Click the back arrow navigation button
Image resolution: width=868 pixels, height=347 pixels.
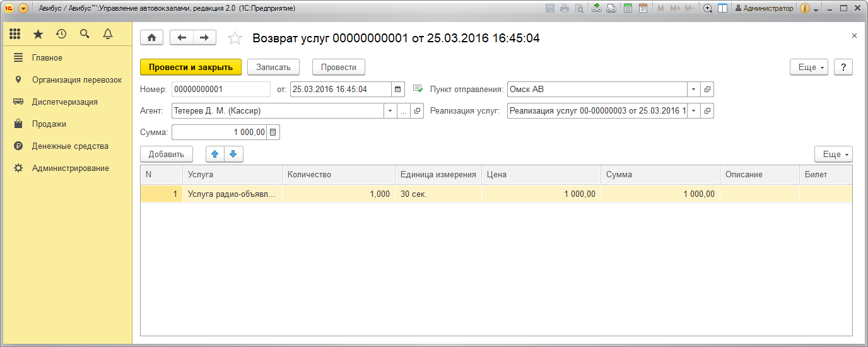(182, 38)
